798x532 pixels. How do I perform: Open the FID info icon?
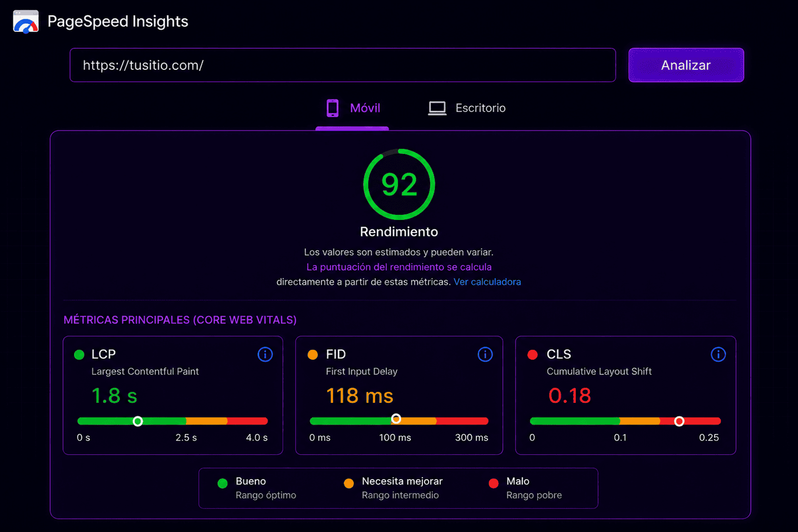click(x=485, y=354)
